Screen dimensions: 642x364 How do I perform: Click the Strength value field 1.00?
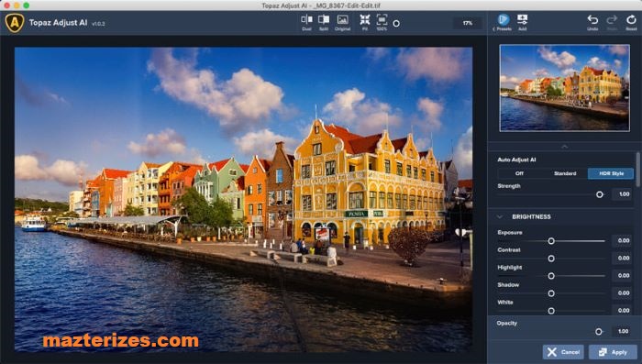(623, 194)
